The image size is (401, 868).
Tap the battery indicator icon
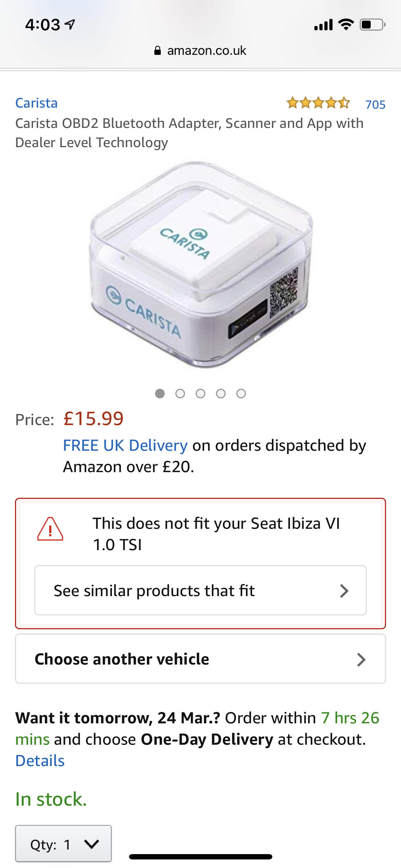372,25
